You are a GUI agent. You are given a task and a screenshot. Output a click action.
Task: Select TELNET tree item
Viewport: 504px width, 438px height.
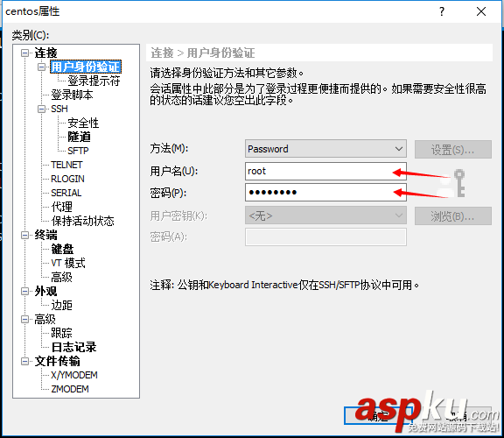coord(66,165)
